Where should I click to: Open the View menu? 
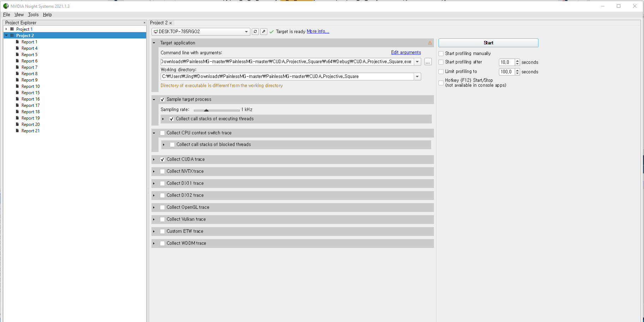19,14
